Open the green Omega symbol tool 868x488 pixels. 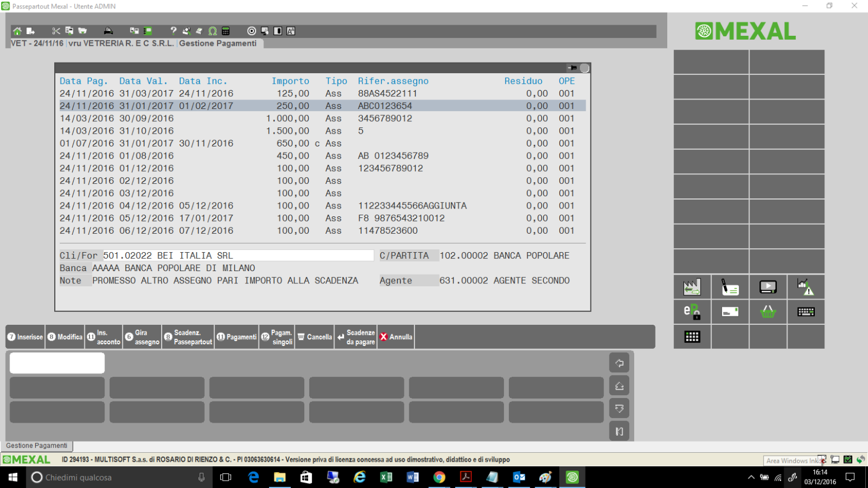tap(213, 31)
